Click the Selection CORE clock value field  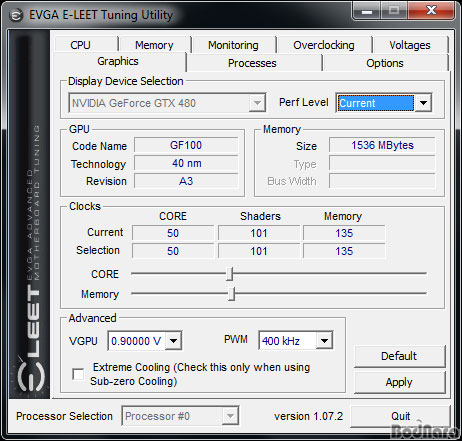point(173,251)
